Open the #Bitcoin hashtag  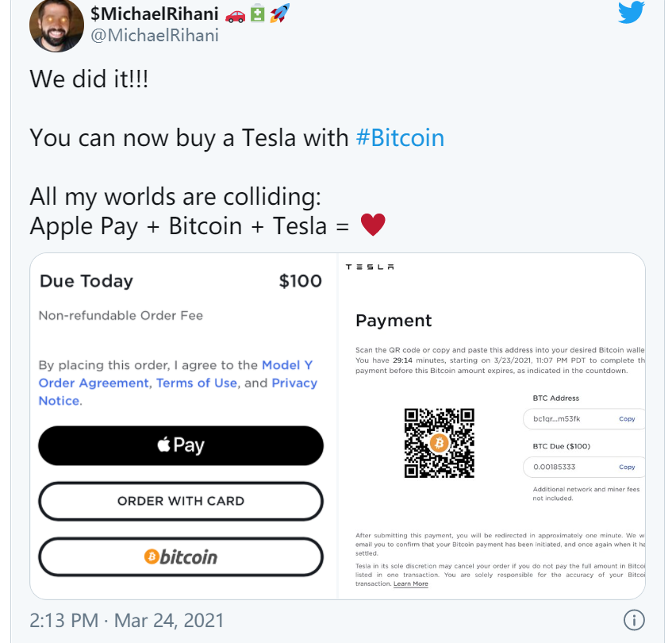401,137
